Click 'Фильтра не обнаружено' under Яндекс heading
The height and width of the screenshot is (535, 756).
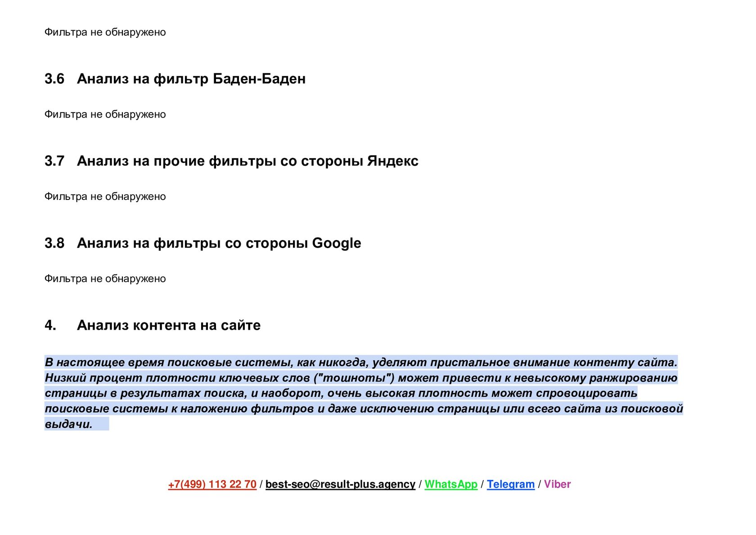105,196
